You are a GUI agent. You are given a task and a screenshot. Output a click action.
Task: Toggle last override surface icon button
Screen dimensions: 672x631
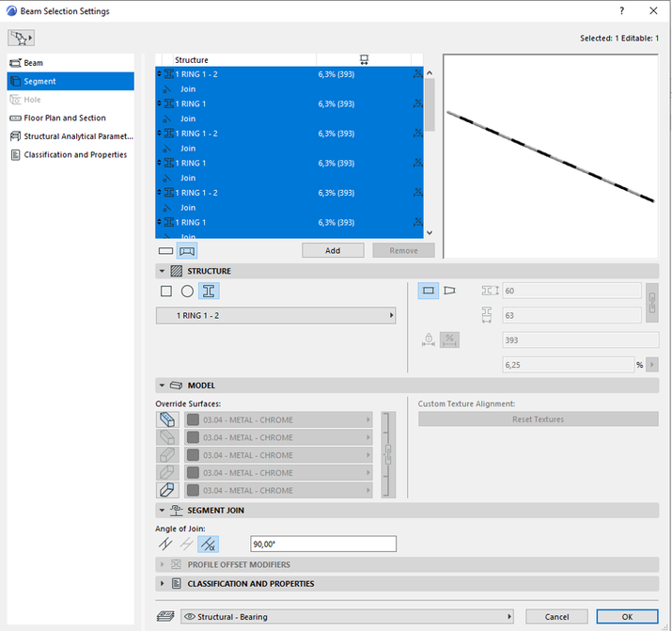(167, 490)
